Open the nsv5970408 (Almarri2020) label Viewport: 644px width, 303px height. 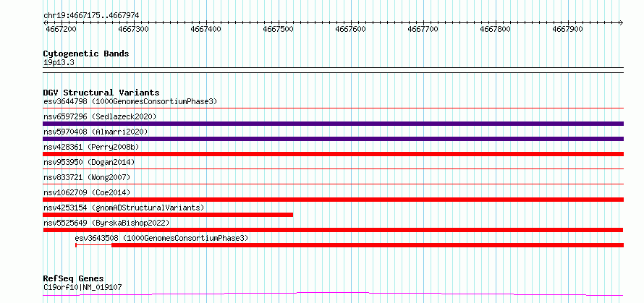coord(96,132)
